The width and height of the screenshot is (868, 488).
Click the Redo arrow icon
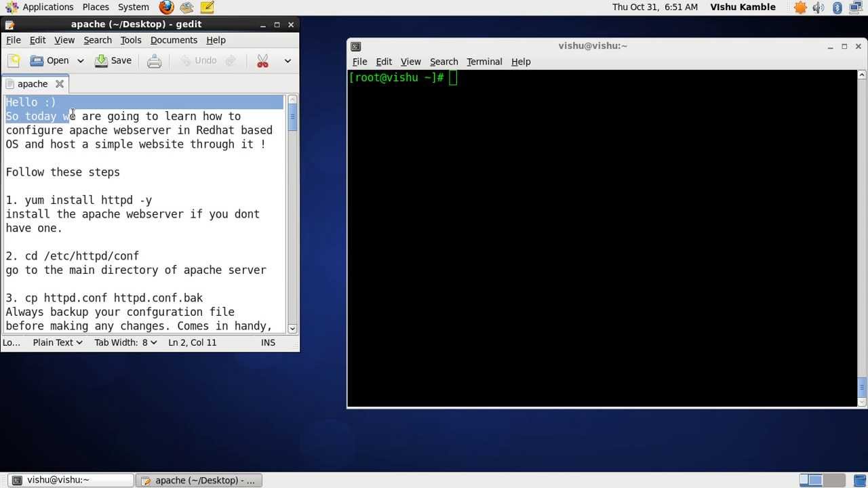(x=231, y=61)
